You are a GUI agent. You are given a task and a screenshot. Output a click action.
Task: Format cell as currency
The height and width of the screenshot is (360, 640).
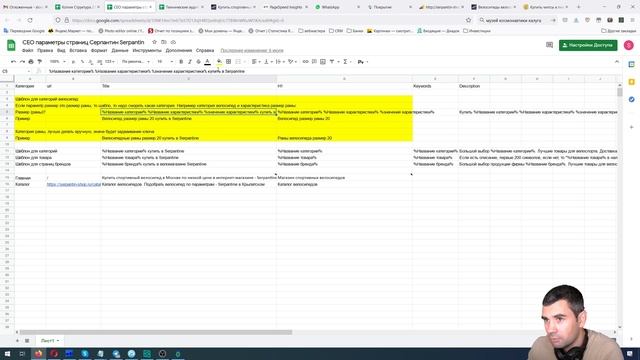coord(73,62)
